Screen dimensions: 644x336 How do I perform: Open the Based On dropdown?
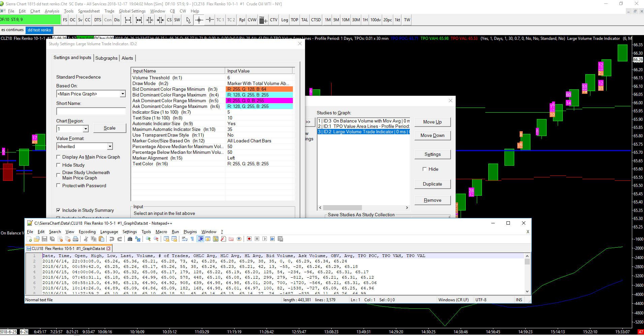coord(123,94)
